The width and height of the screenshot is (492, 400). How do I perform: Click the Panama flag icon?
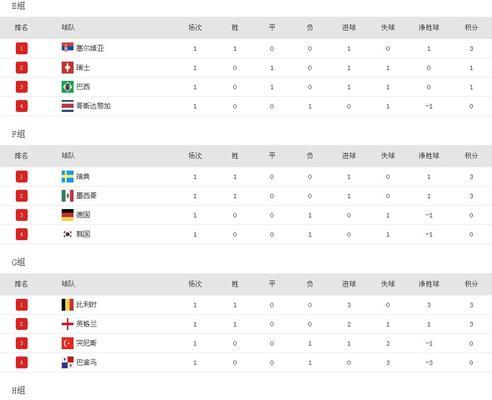(x=67, y=362)
